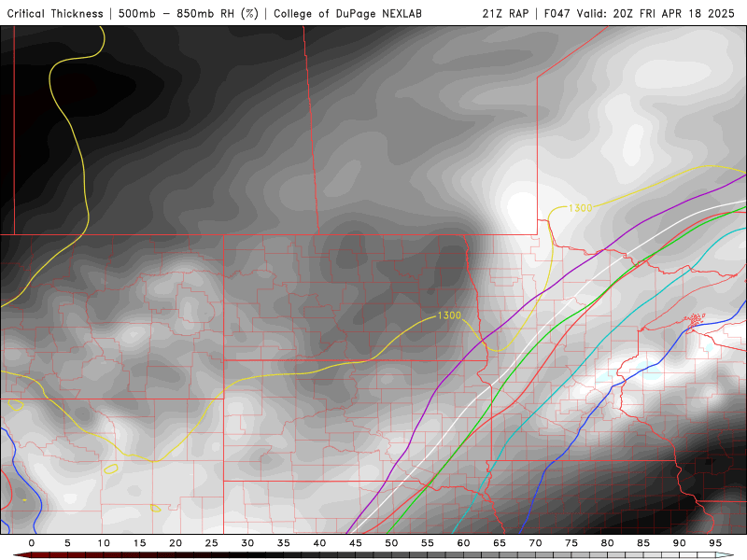Select the "60" value on the RH legend
The image size is (747, 560).
point(463,543)
